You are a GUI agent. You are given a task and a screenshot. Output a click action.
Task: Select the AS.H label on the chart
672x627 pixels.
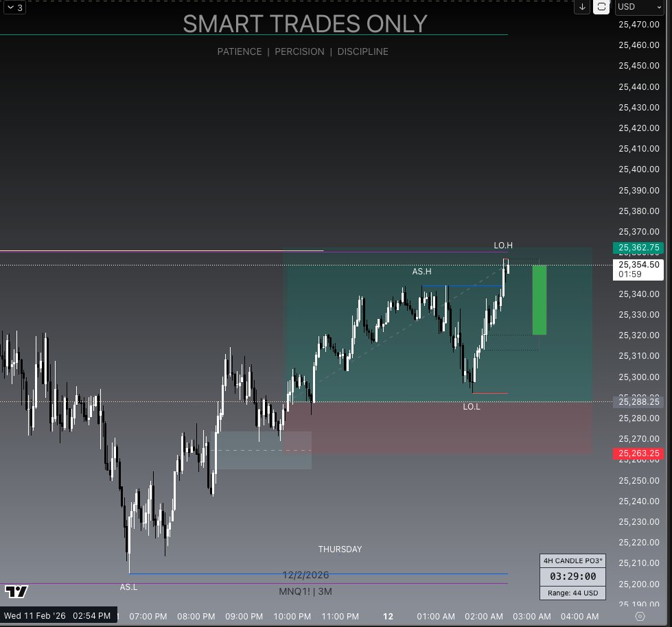[421, 272]
